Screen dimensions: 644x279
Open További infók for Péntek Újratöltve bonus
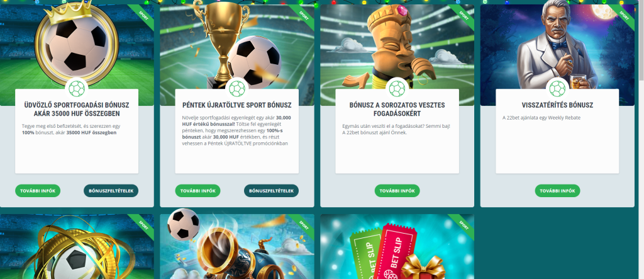coord(197,191)
